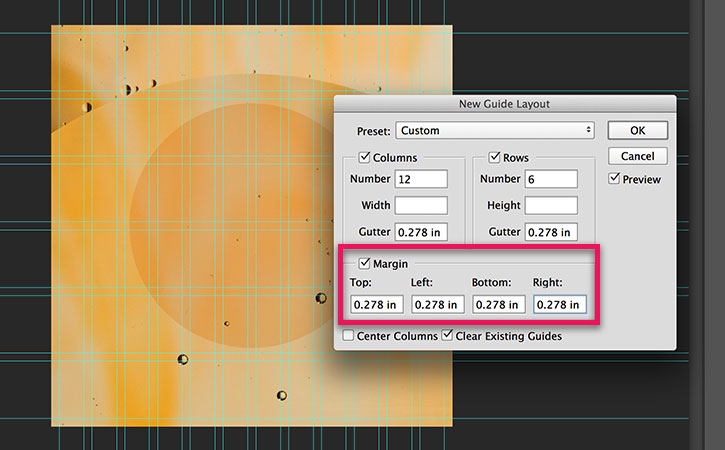Select the Columns Number field
The image size is (725, 450).
pos(421,179)
